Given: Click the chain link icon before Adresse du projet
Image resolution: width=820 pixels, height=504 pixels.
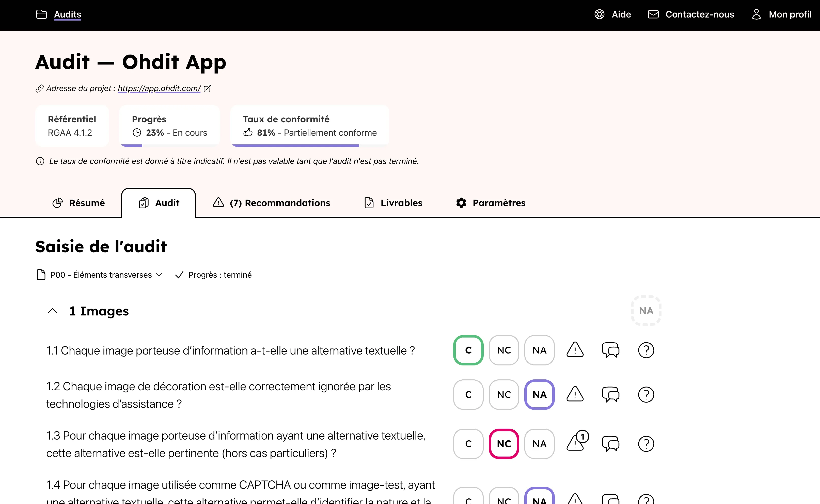Looking at the screenshot, I should (x=39, y=88).
